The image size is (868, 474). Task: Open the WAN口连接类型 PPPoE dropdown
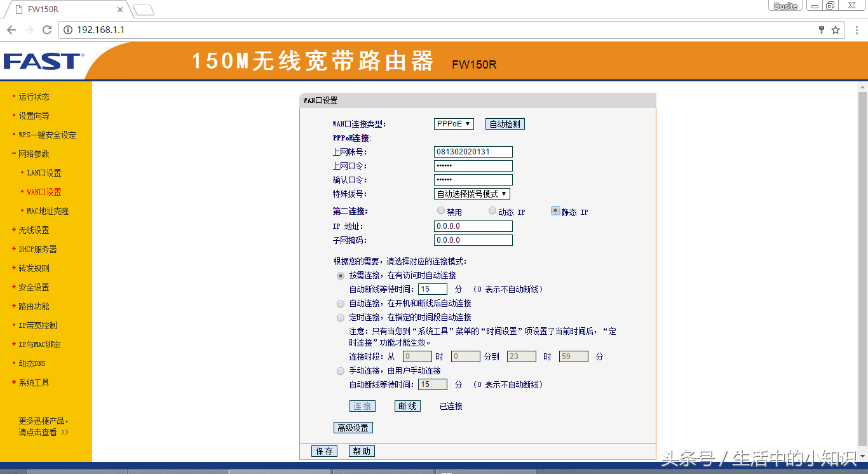pyautogui.click(x=454, y=124)
